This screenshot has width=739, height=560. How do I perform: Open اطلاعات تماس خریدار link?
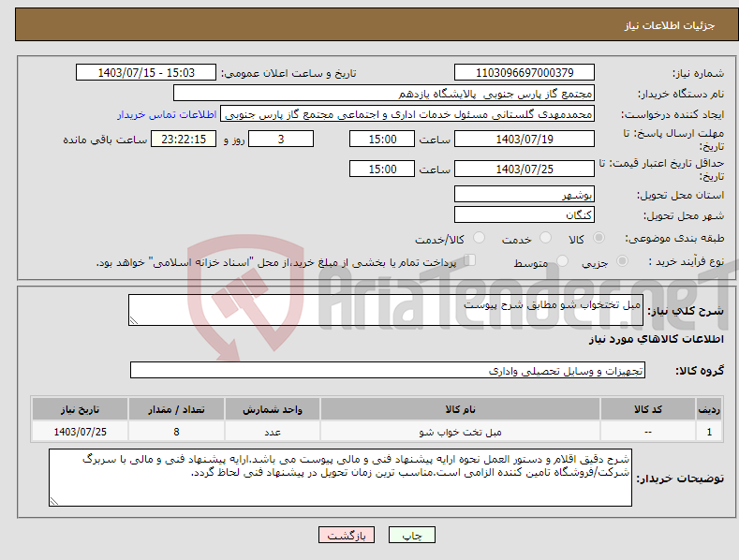(x=167, y=114)
